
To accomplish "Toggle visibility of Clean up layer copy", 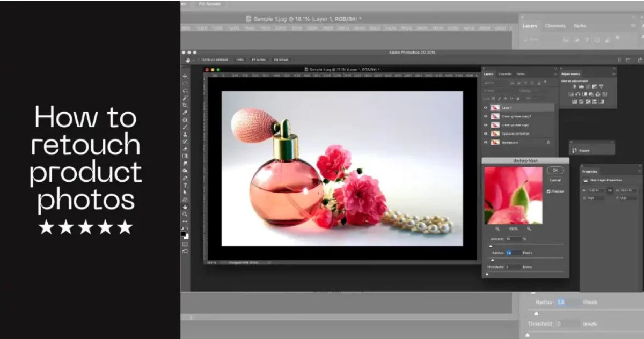I will [486, 125].
